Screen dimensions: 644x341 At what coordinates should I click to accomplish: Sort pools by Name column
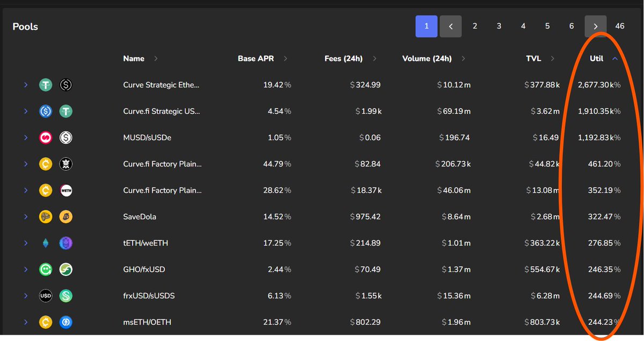click(x=140, y=59)
